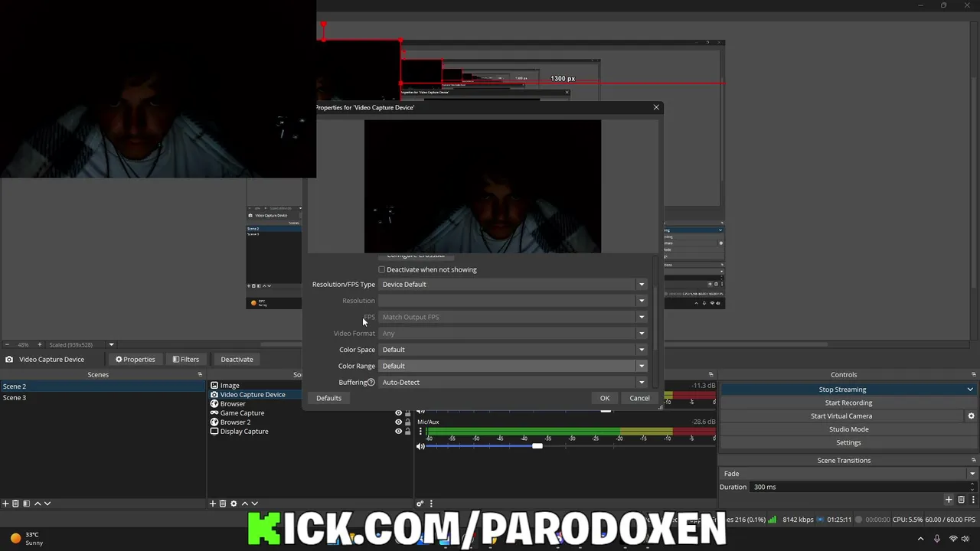Move scene up with arrow icon
Viewport: 980px width, 551px height.
point(37,504)
